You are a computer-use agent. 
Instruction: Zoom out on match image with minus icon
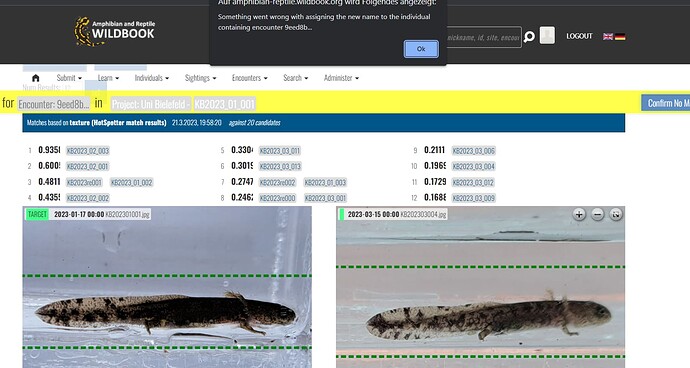(598, 215)
